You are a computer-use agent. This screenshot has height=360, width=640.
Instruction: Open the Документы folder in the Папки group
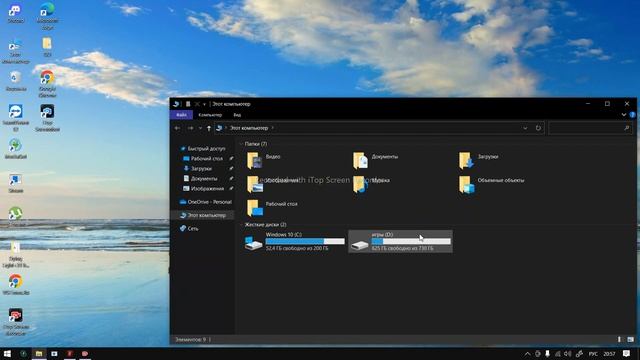[376, 160]
